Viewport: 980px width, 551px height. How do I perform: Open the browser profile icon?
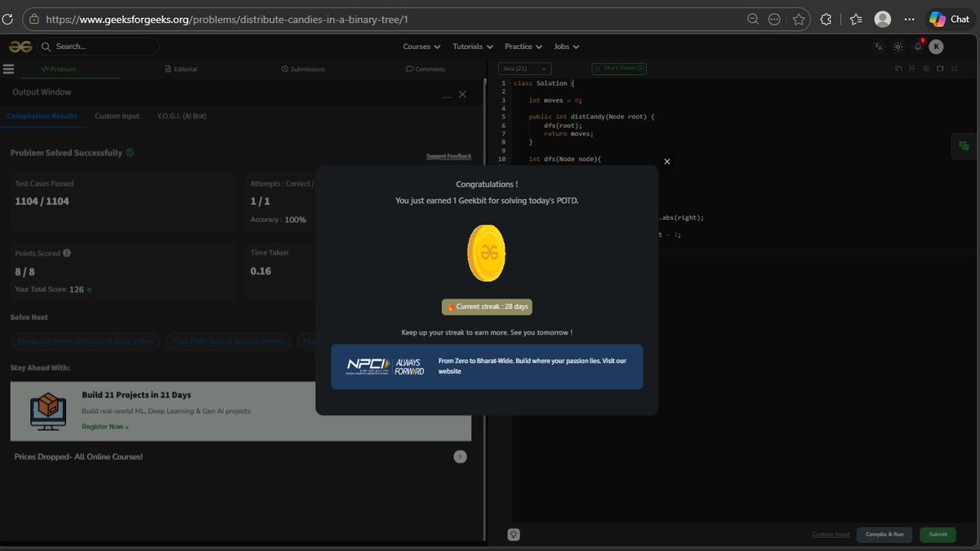point(882,19)
